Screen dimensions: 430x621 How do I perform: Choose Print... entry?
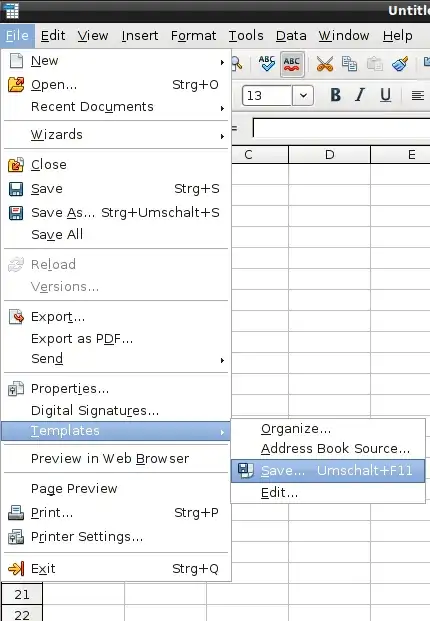pyautogui.click(x=116, y=513)
